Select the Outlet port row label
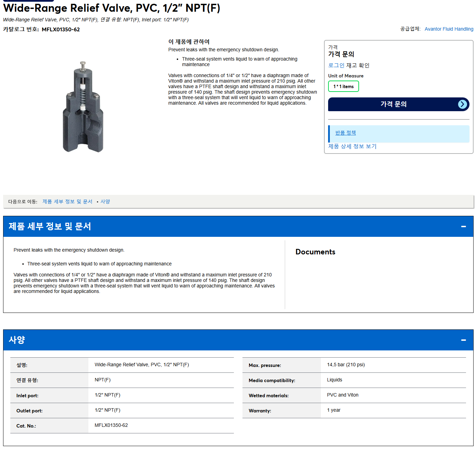 (x=30, y=411)
